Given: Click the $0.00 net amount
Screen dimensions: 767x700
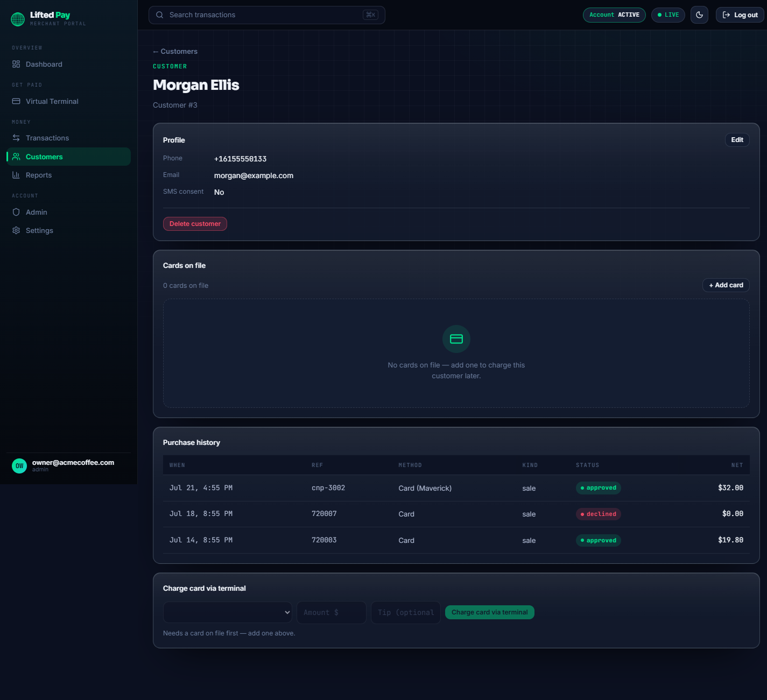Looking at the screenshot, I should (x=733, y=514).
